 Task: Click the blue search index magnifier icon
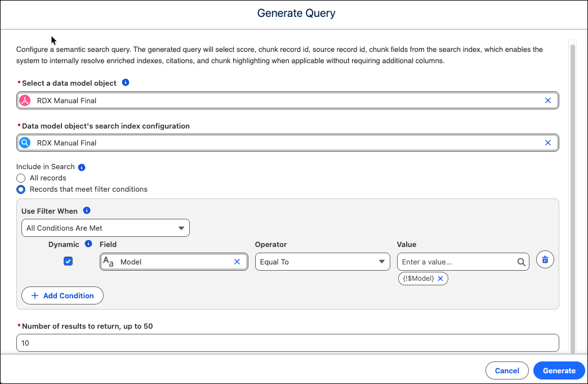pos(25,143)
